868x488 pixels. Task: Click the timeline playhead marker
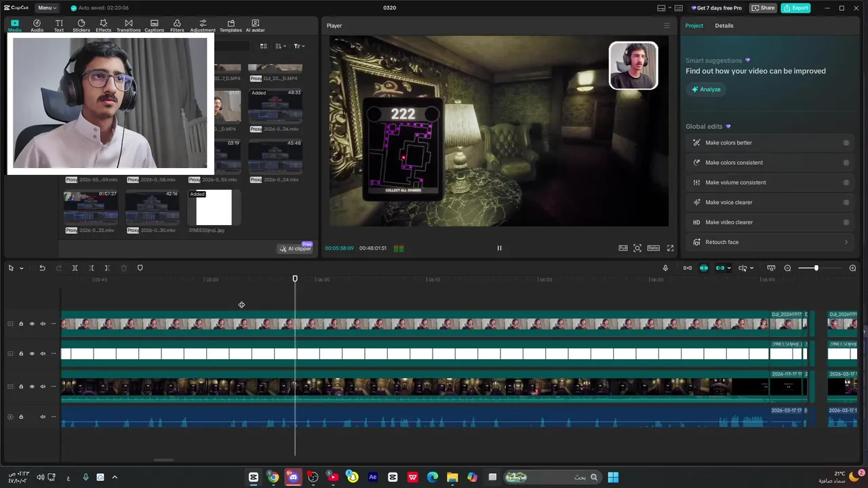coord(295,279)
